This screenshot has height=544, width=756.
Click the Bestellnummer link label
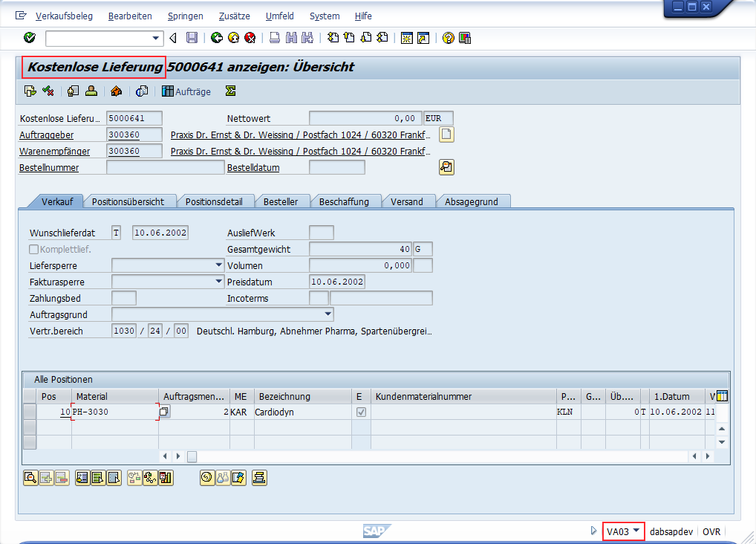pos(49,168)
